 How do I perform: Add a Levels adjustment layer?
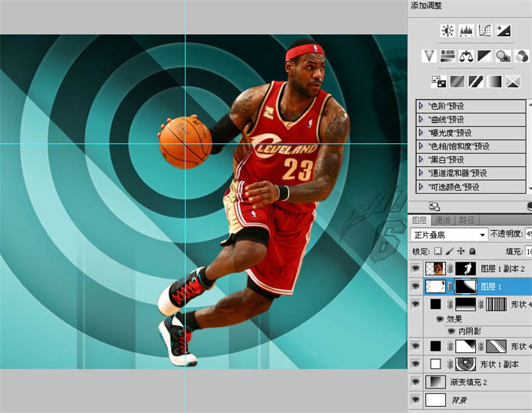[466, 31]
